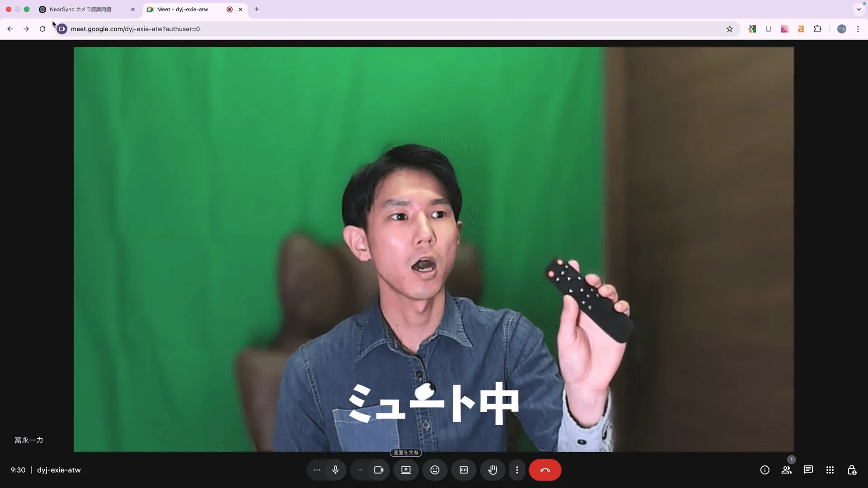868x488 pixels.
Task: Click the participant video tile
Action: 434,249
